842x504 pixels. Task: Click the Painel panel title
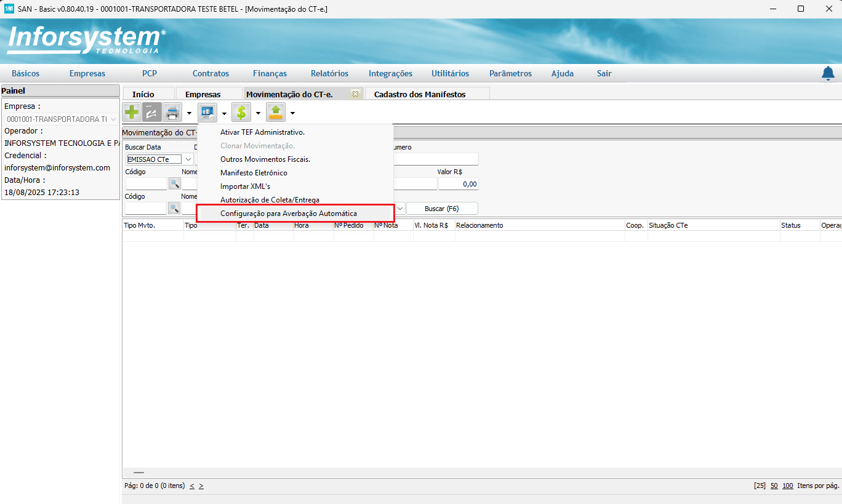[60, 90]
